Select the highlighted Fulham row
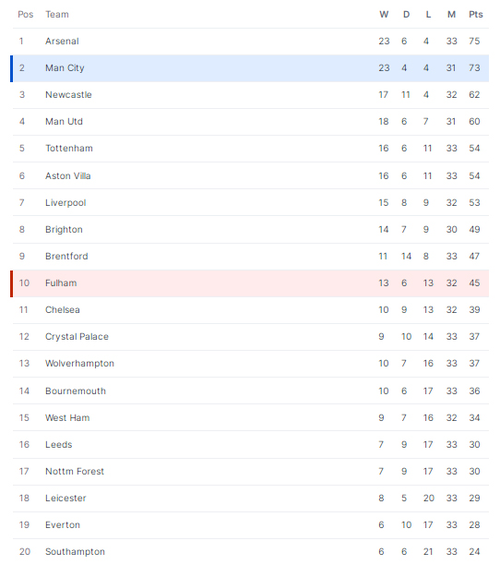This screenshot has height=565, width=500. (249, 283)
